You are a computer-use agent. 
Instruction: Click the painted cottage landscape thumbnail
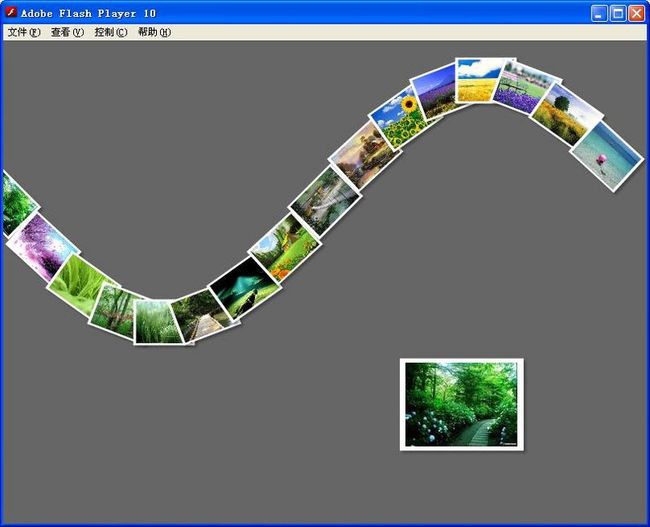click(365, 155)
